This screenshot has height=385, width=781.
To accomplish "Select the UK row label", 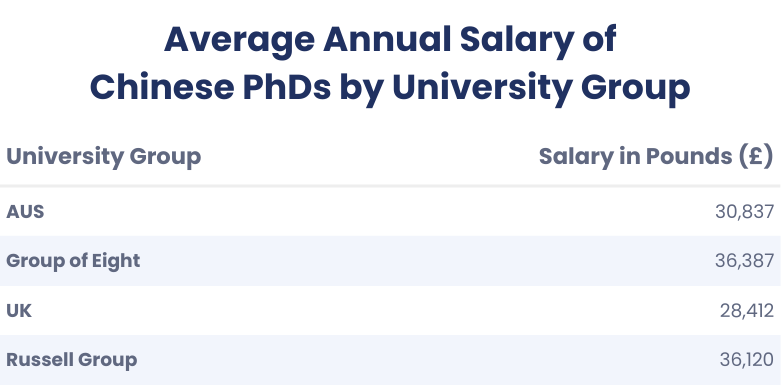I will pyautogui.click(x=19, y=311).
